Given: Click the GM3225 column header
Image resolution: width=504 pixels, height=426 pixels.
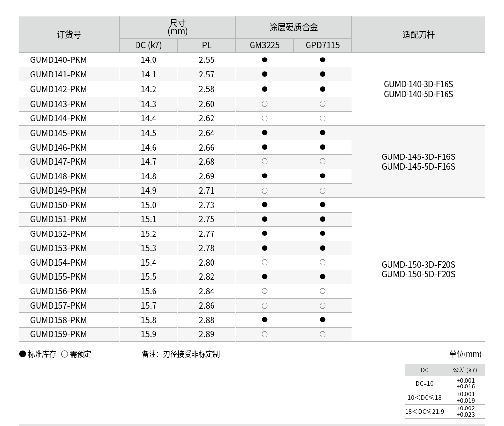Looking at the screenshot, I should (x=265, y=45).
